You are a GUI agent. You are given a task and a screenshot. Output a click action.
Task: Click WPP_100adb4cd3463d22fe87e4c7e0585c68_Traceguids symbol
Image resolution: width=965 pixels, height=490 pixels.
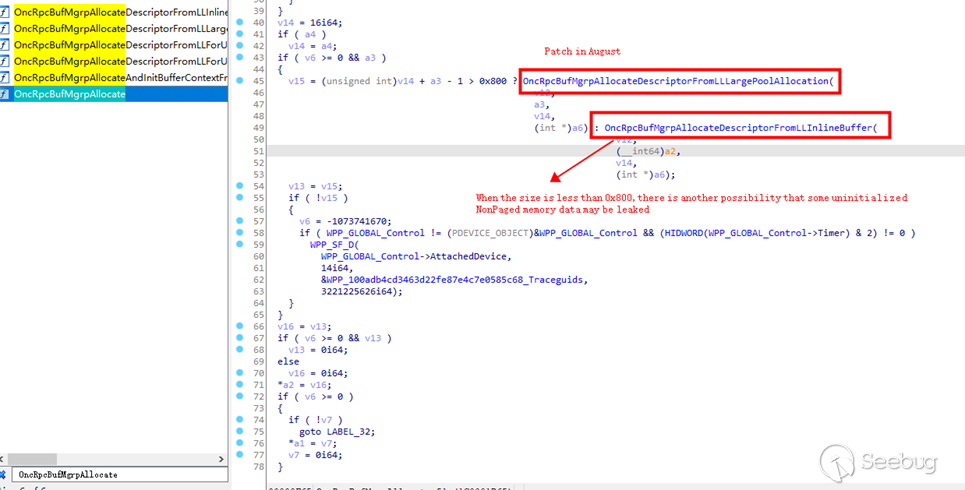coord(454,279)
